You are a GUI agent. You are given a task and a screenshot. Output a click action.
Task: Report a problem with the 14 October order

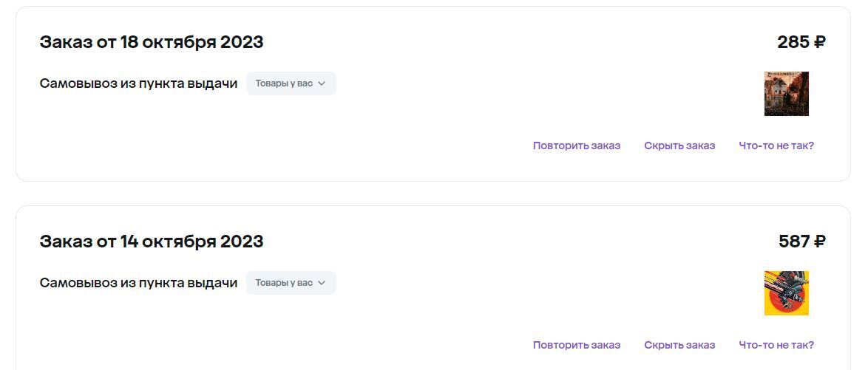pyautogui.click(x=776, y=345)
